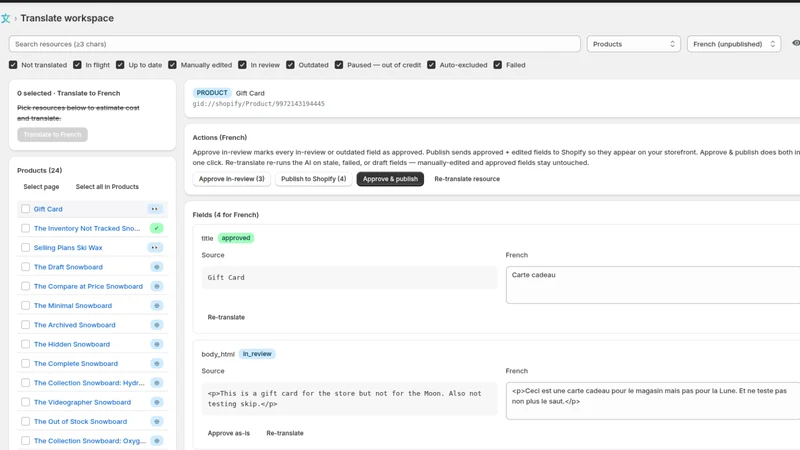800x450 pixels.
Task: Click Re-translate resource
Action: pos(467,179)
